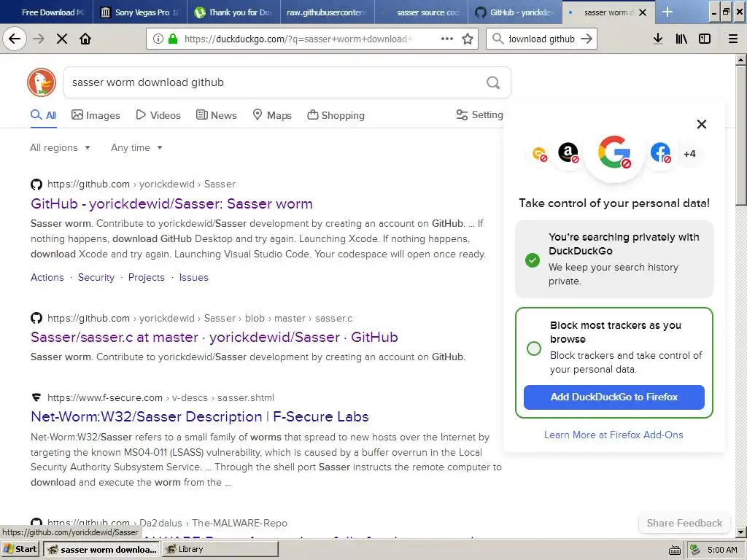Viewport: 747px width, 560px height.
Task: Run search with magnifier in DuckDuckGo box
Action: pyautogui.click(x=493, y=82)
